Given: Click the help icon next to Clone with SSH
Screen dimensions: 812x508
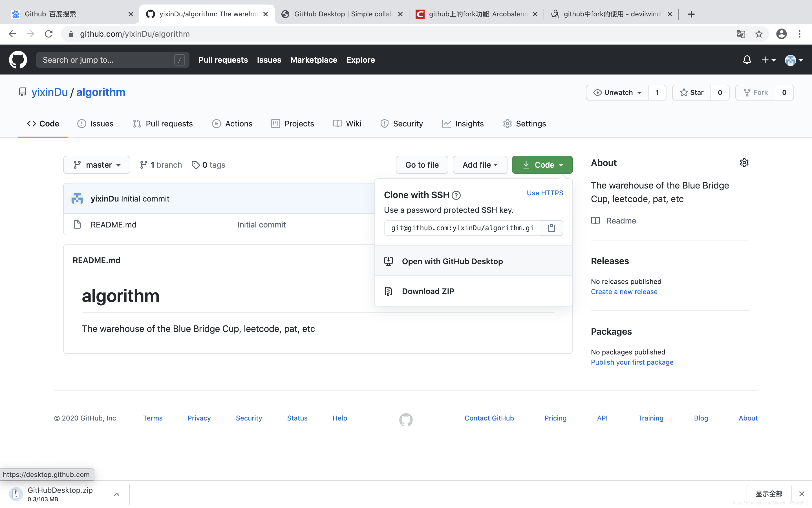Looking at the screenshot, I should (456, 195).
